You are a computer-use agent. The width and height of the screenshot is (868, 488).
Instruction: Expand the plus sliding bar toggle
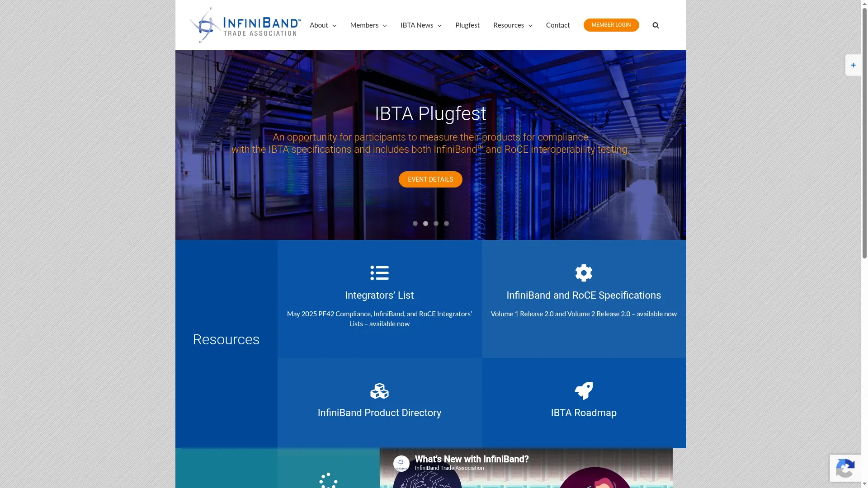[853, 65]
